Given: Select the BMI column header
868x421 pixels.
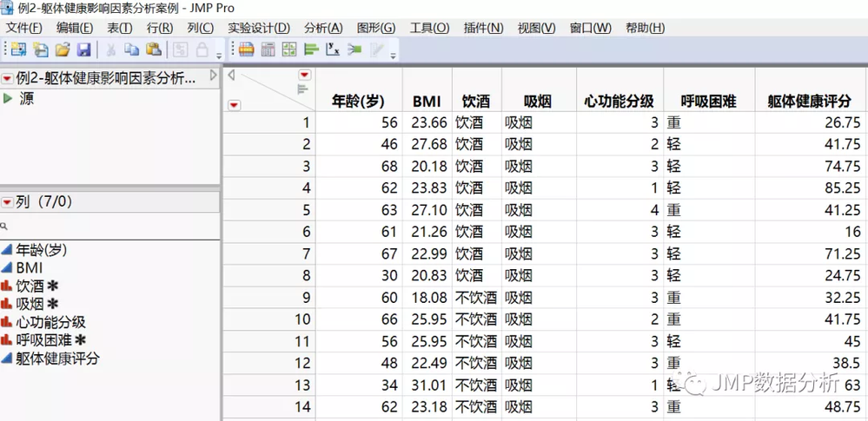Looking at the screenshot, I should [427, 102].
